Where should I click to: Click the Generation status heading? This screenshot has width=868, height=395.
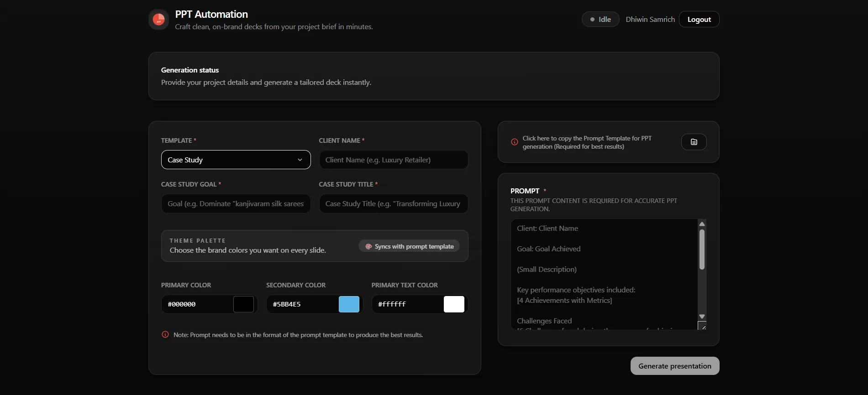(190, 70)
